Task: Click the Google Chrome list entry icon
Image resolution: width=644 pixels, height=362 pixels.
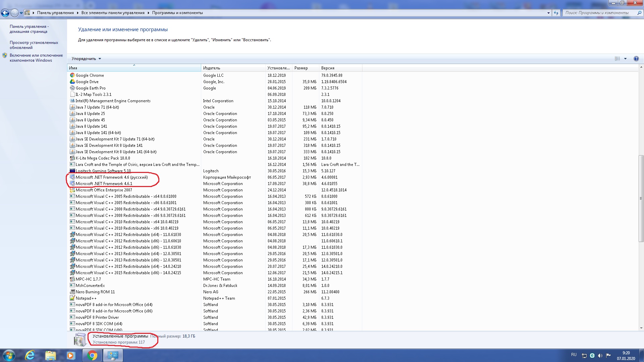Action: point(72,75)
